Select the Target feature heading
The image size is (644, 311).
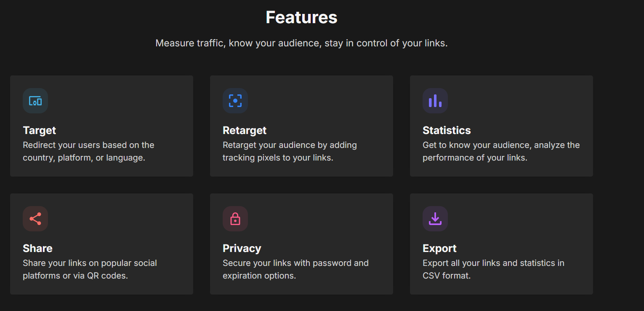click(x=40, y=130)
